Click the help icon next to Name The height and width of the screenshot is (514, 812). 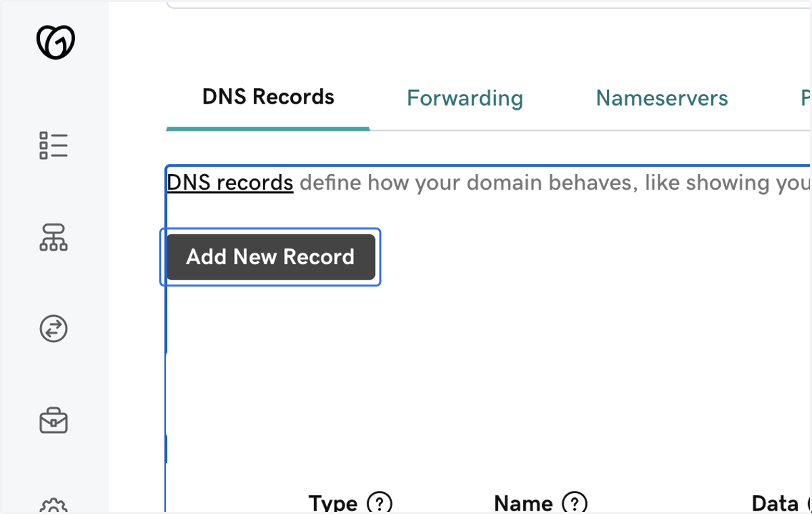pyautogui.click(x=574, y=503)
